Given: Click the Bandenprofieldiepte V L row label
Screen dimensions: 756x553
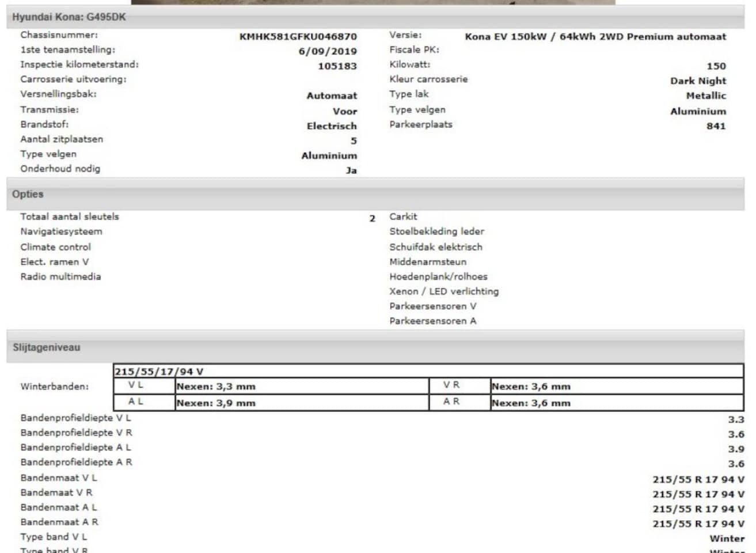Looking at the screenshot, I should [75, 418].
